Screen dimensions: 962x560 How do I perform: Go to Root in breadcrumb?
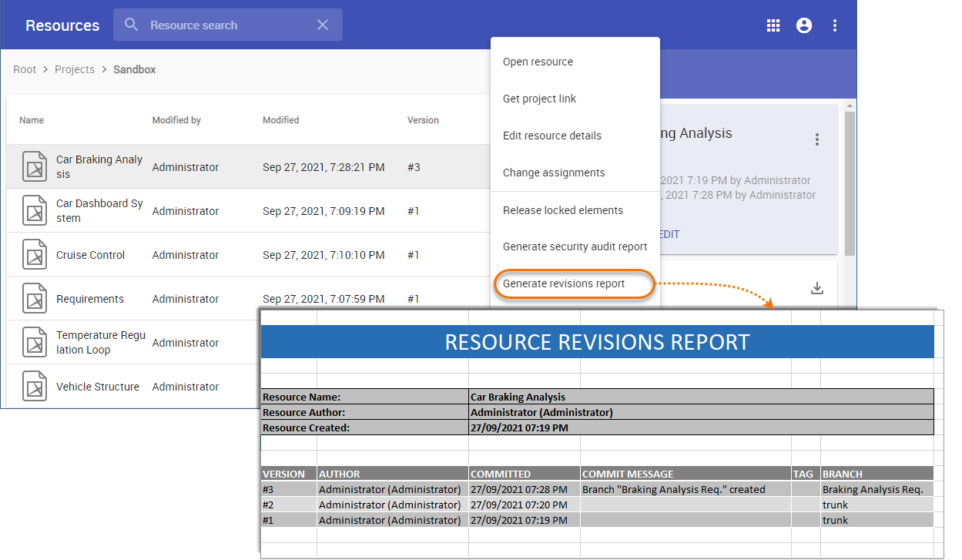tap(25, 69)
